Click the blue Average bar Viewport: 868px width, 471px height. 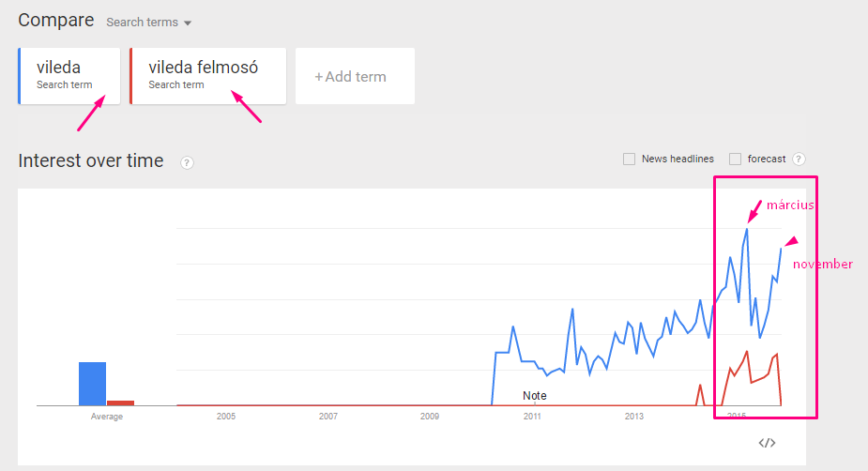tap(93, 384)
